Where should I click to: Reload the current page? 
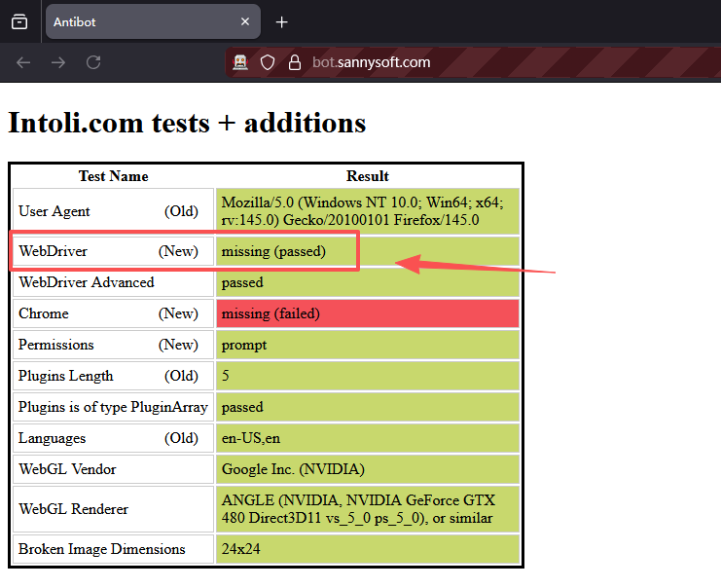click(x=93, y=62)
